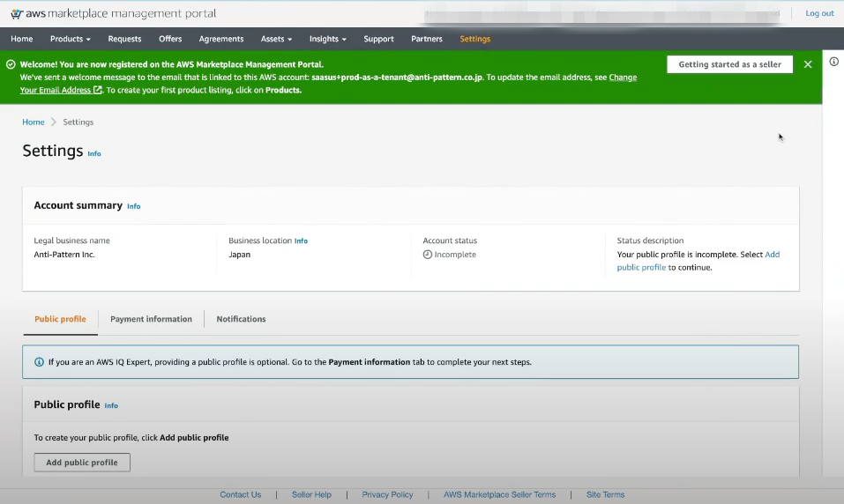The image size is (844, 504).
Task: Click the Incomplete status clock icon
Action: [428, 255]
